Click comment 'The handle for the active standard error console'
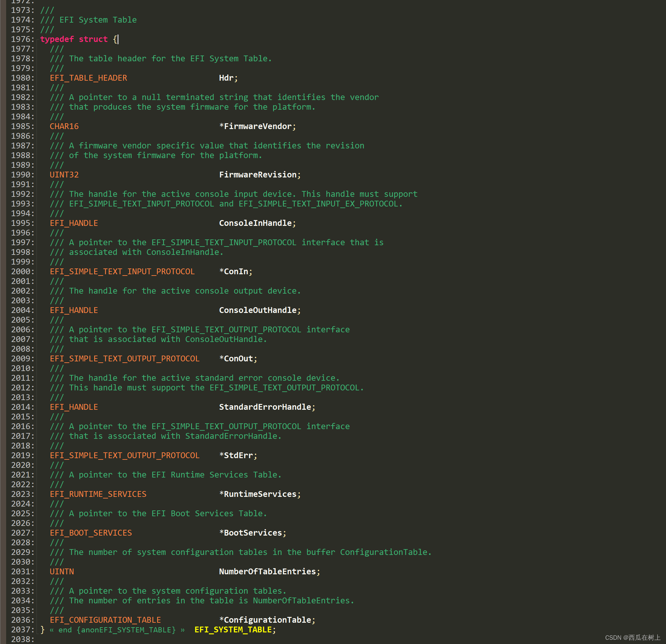This screenshot has width=666, height=644. pos(185,378)
